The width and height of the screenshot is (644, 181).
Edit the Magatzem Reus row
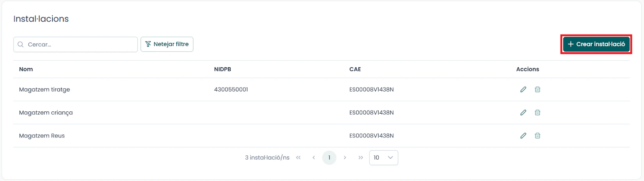(x=523, y=136)
